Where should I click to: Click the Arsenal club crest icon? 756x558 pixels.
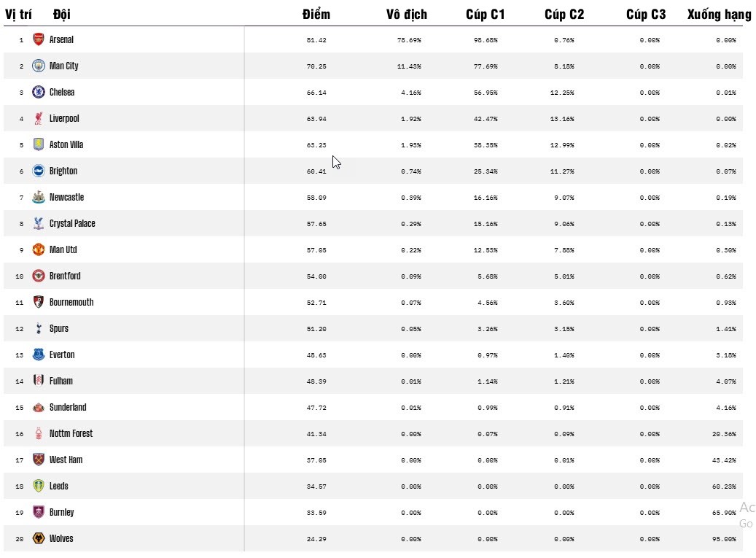39,40
